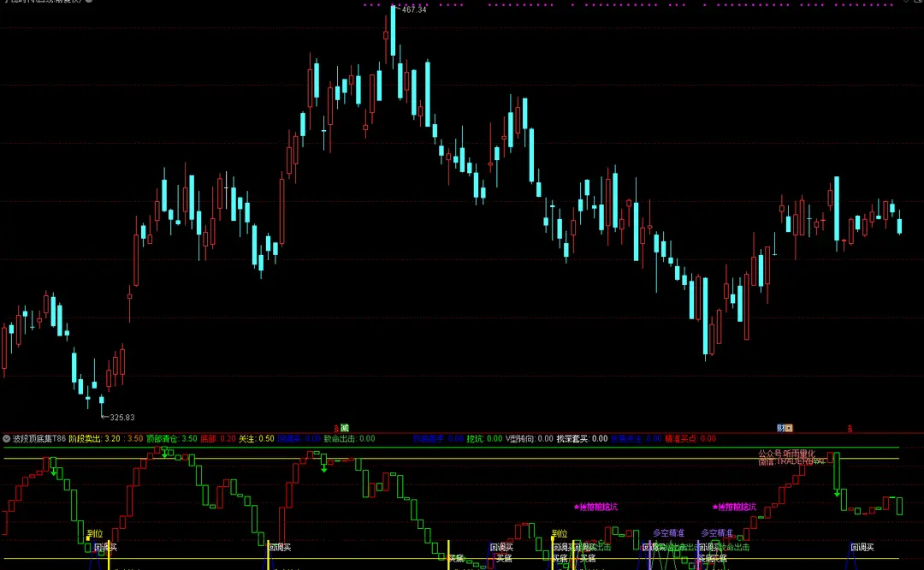924x570 pixels.
Task: Select the V型转向: 0.00 value
Action: (530, 438)
